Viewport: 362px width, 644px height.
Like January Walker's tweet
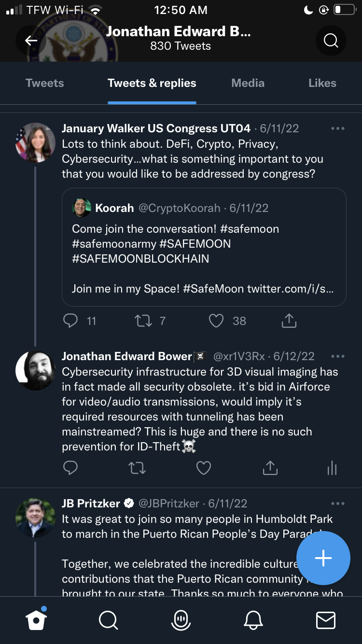pos(216,321)
